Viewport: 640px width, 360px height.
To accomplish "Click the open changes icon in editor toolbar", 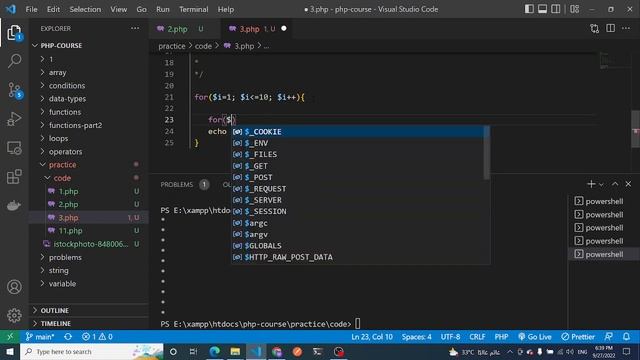I will point(594,28).
